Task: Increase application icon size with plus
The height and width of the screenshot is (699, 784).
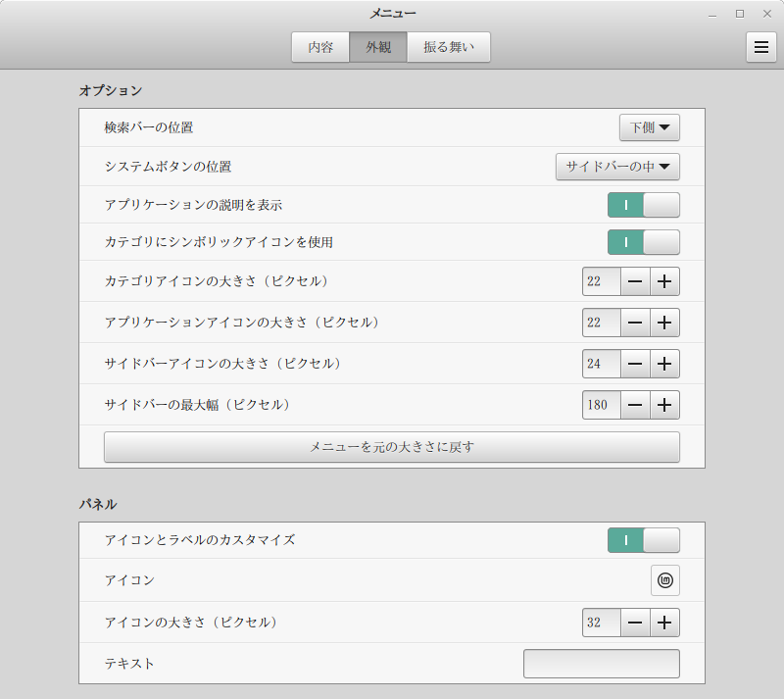Action: [x=664, y=323]
